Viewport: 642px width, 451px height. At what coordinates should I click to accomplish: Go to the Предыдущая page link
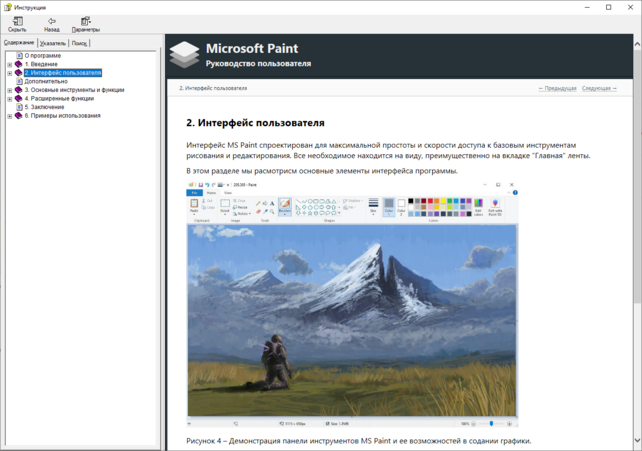click(x=557, y=88)
